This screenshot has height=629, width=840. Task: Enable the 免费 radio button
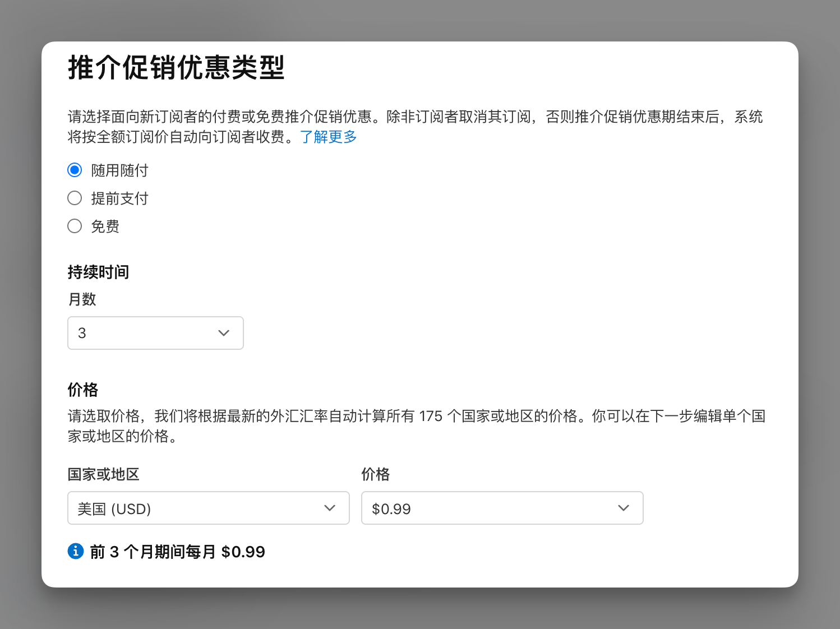(x=75, y=226)
